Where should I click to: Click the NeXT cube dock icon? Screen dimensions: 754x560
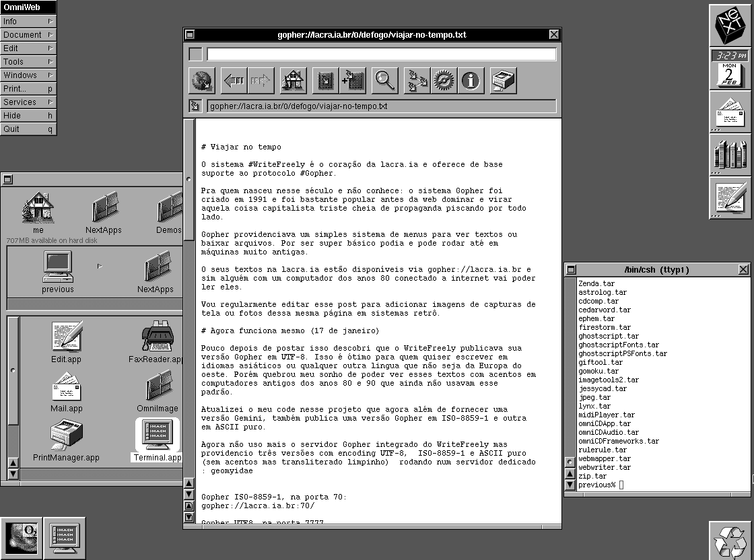[730, 25]
